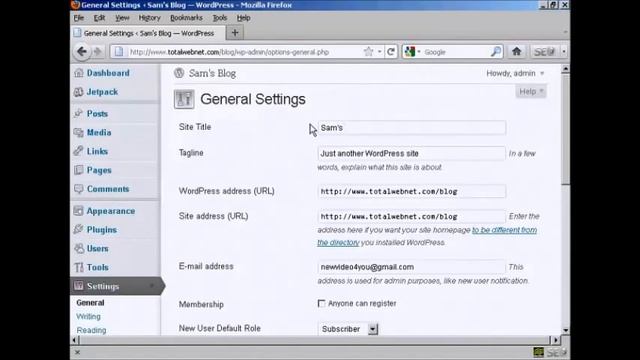Open the browser Help menu
Screen dimensions: 640x360
pyautogui.click(x=243, y=18)
